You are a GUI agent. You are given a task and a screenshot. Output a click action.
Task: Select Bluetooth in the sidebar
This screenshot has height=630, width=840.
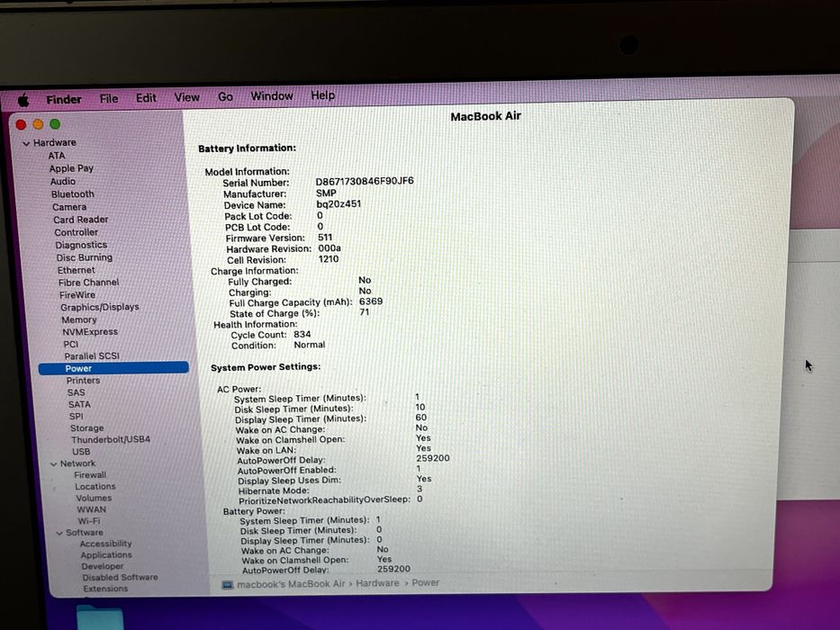tap(72, 193)
